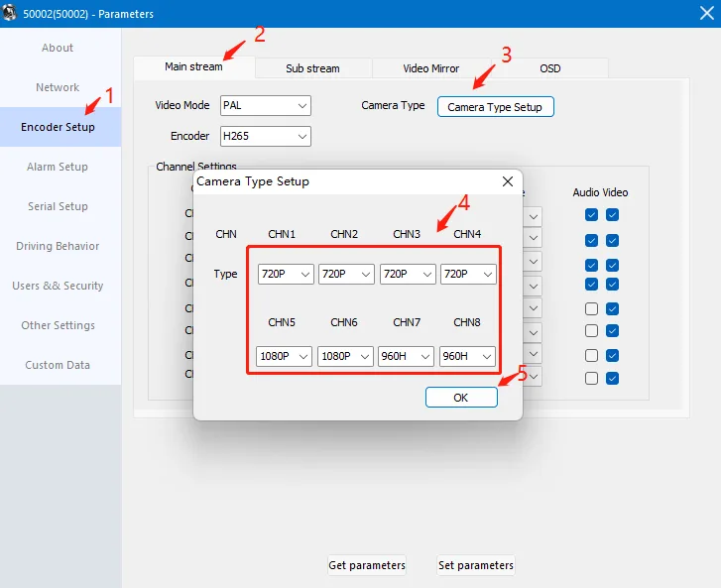Change CHN6 1080P type dropdown
The width and height of the screenshot is (721, 588).
[x=345, y=356]
